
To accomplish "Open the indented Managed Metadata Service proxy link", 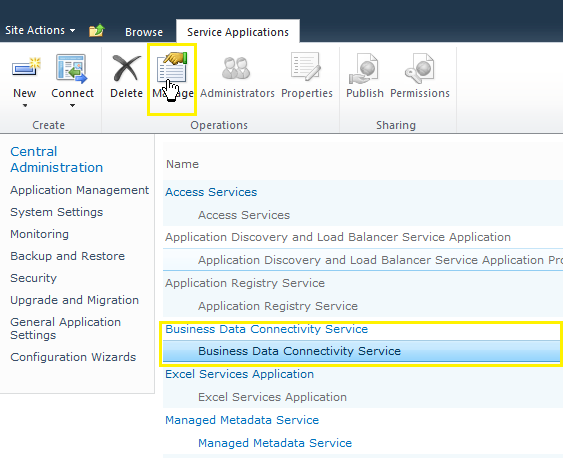I will pyautogui.click(x=275, y=443).
